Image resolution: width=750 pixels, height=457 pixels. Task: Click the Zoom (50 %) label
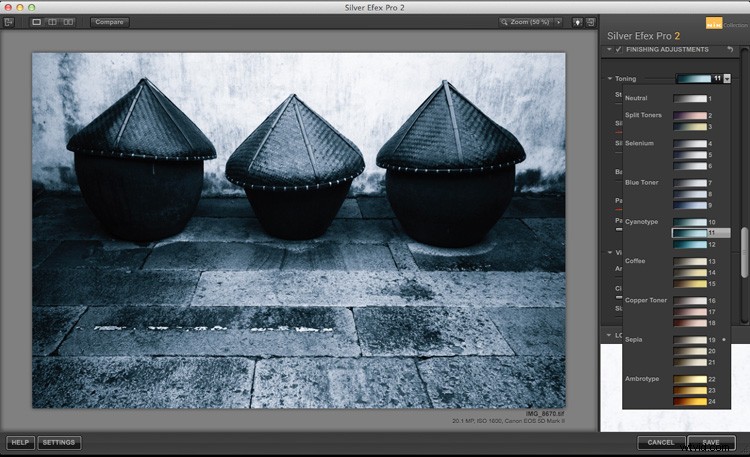tap(529, 22)
